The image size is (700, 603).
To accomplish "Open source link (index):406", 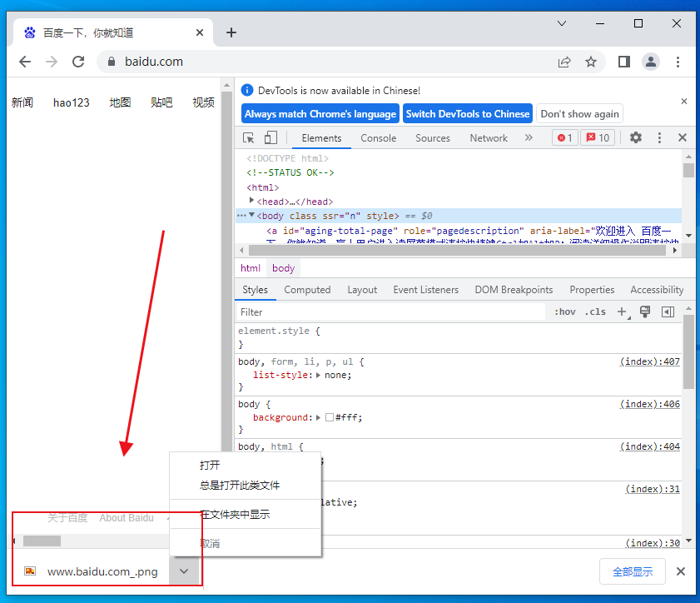I will coord(649,404).
